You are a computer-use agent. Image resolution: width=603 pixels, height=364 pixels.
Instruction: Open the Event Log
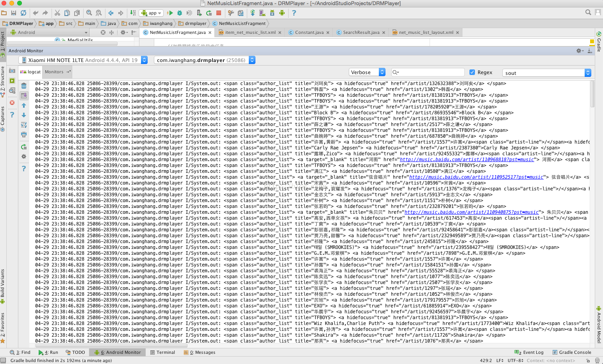coord(529,352)
